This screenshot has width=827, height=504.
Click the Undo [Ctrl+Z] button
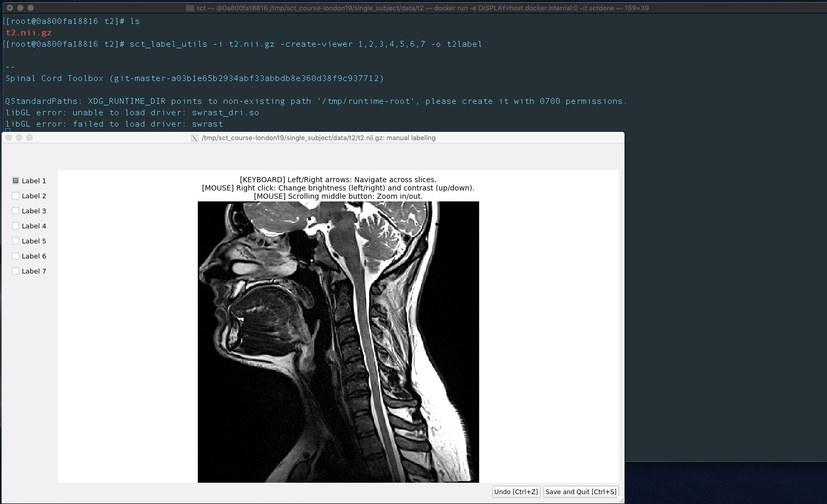pos(516,492)
